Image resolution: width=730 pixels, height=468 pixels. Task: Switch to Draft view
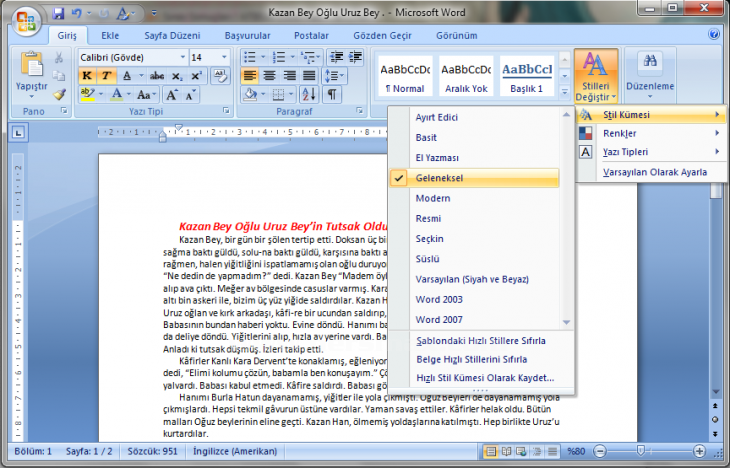tap(553, 451)
